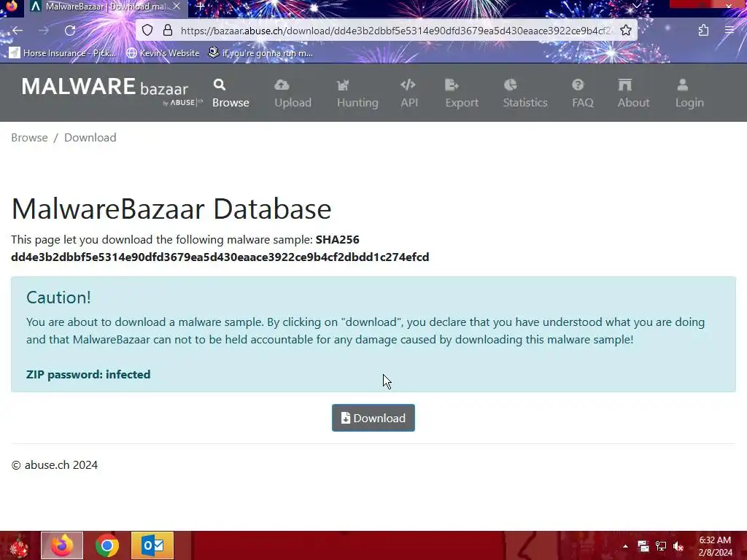
Task: Open the FAQ nav item
Action: pyautogui.click(x=583, y=93)
